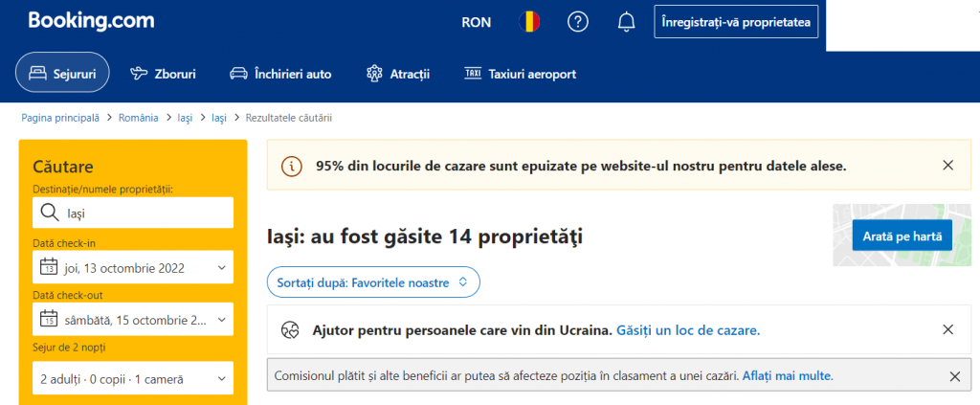Dismiss the 95% epuizate warning banner

click(x=948, y=166)
